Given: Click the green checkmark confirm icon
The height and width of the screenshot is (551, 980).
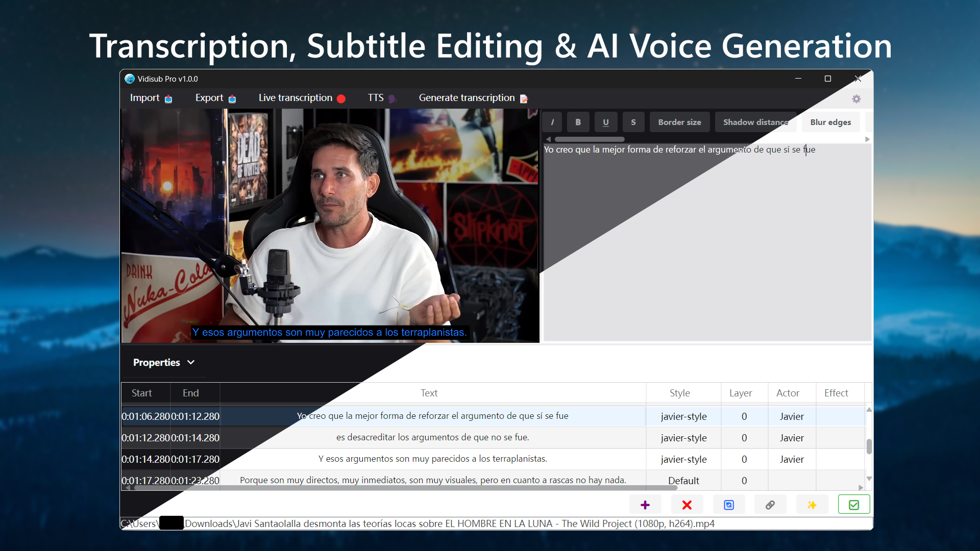Looking at the screenshot, I should [x=853, y=504].
